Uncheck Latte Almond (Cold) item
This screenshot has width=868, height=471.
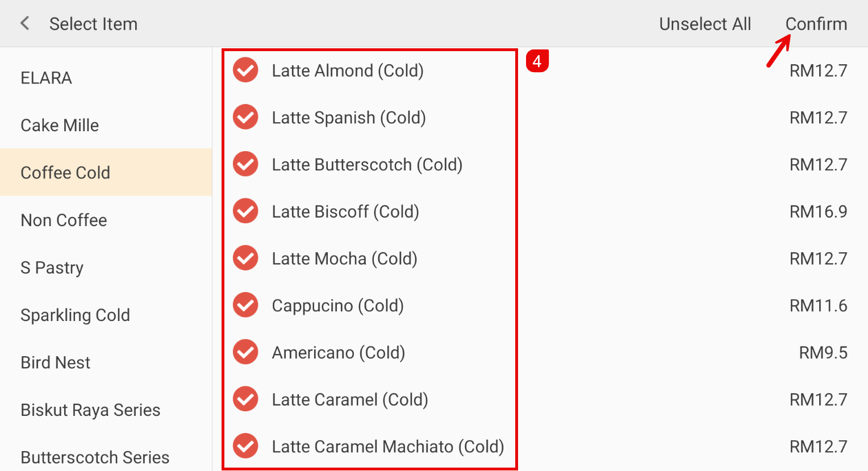pos(245,70)
